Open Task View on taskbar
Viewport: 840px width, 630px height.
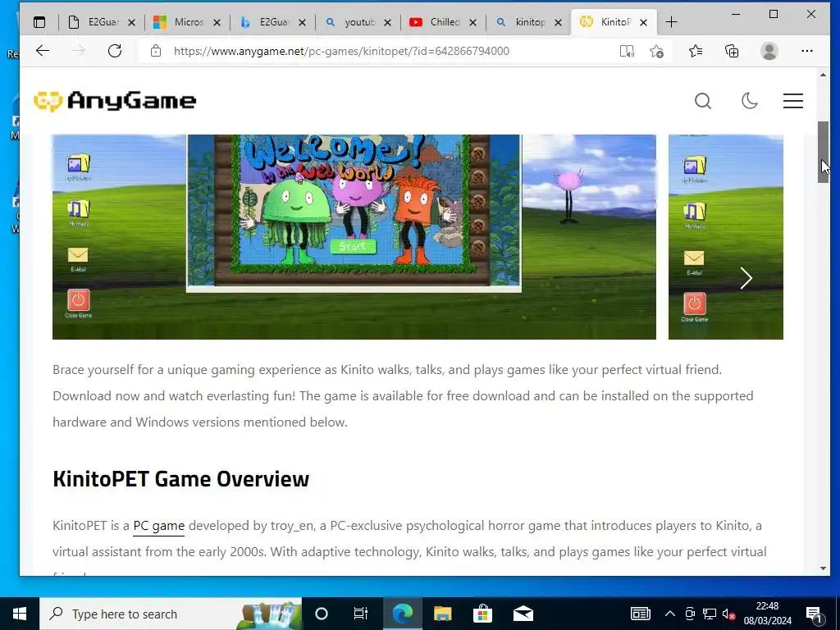(x=361, y=614)
